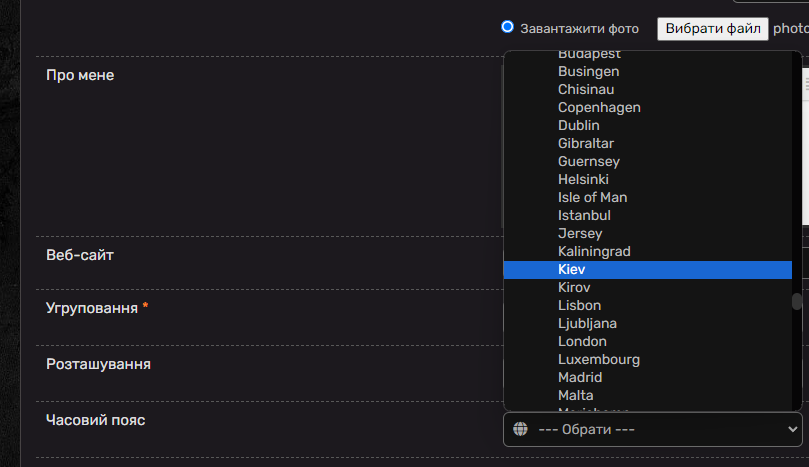Select the Завантажити фото radio button
Viewport: 809px width, 467px height.
click(507, 27)
